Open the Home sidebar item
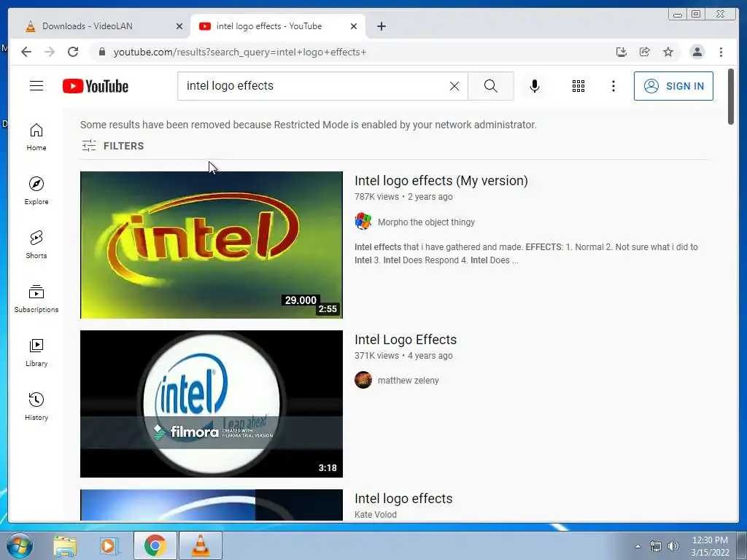 pyautogui.click(x=36, y=137)
